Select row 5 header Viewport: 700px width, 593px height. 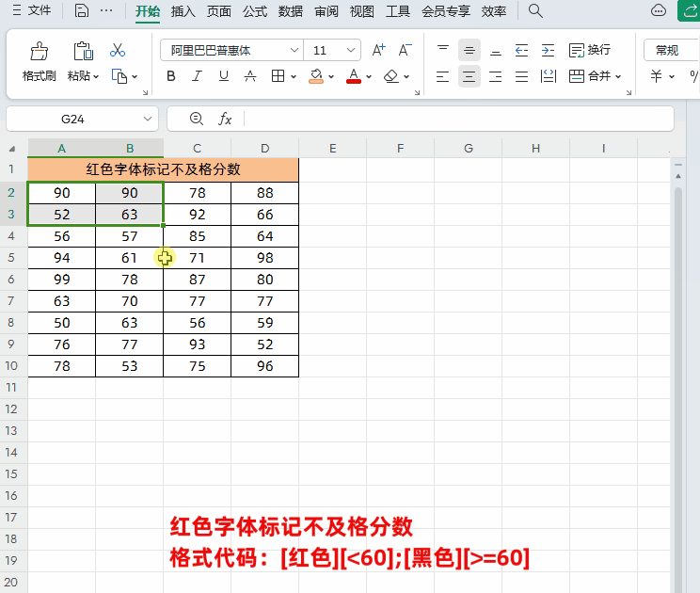(x=11, y=258)
